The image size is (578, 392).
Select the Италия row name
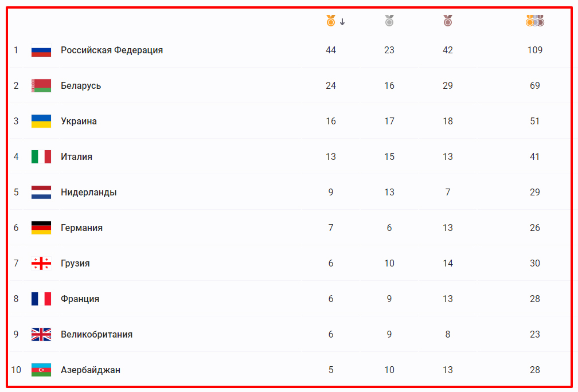(x=76, y=156)
